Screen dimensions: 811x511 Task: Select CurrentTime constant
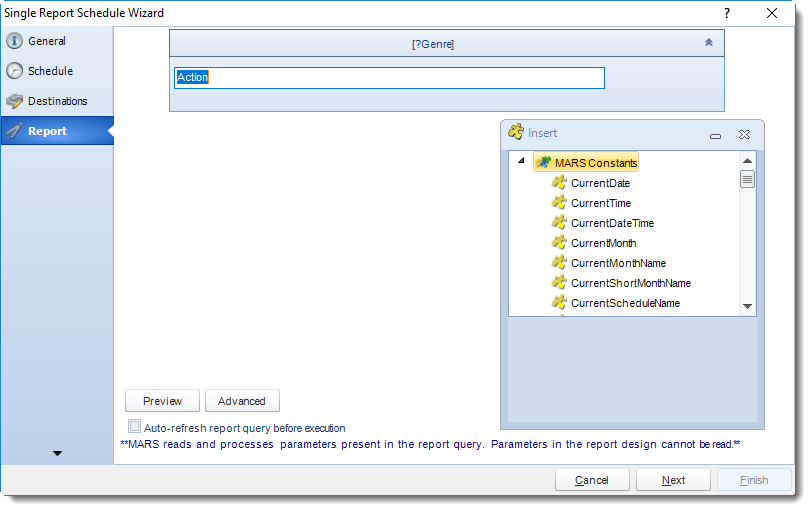[x=601, y=203]
